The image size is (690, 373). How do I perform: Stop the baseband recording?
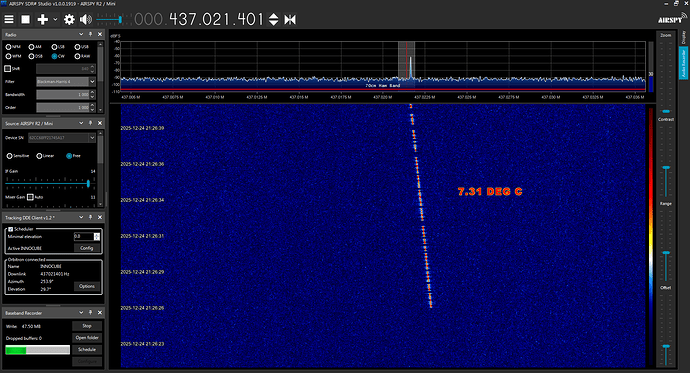(87, 326)
